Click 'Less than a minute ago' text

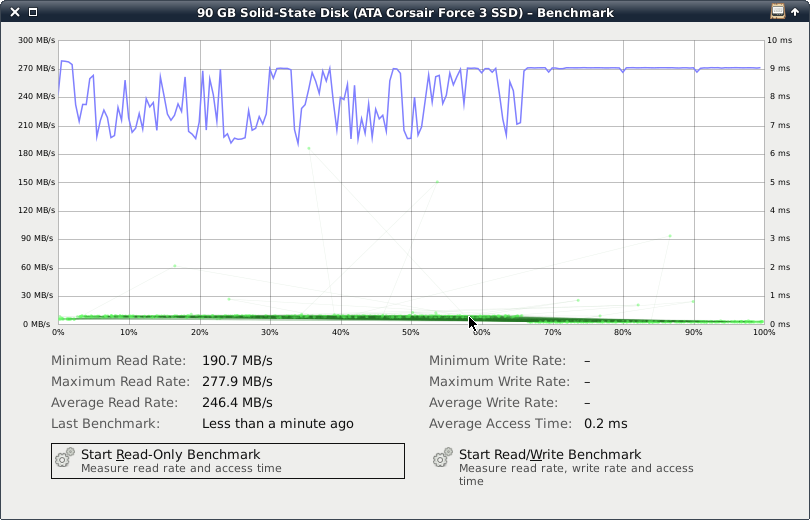coord(278,424)
